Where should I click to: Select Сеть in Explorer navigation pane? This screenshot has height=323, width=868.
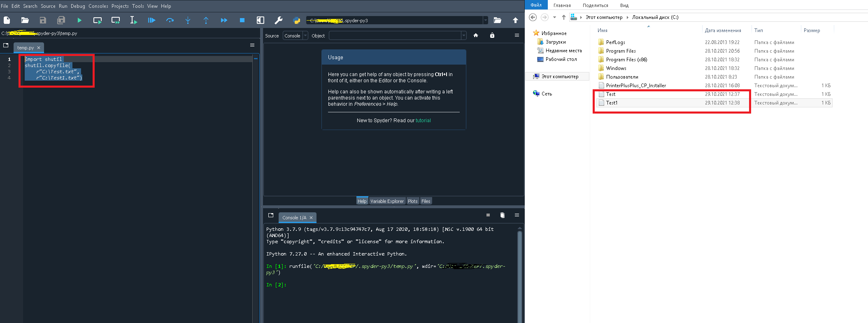[x=547, y=94]
